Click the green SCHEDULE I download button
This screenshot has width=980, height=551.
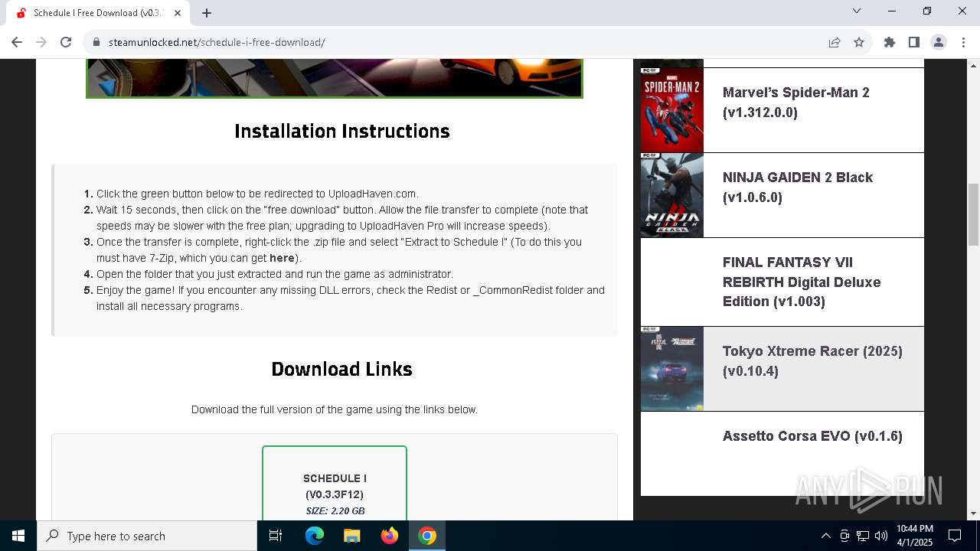click(x=335, y=484)
